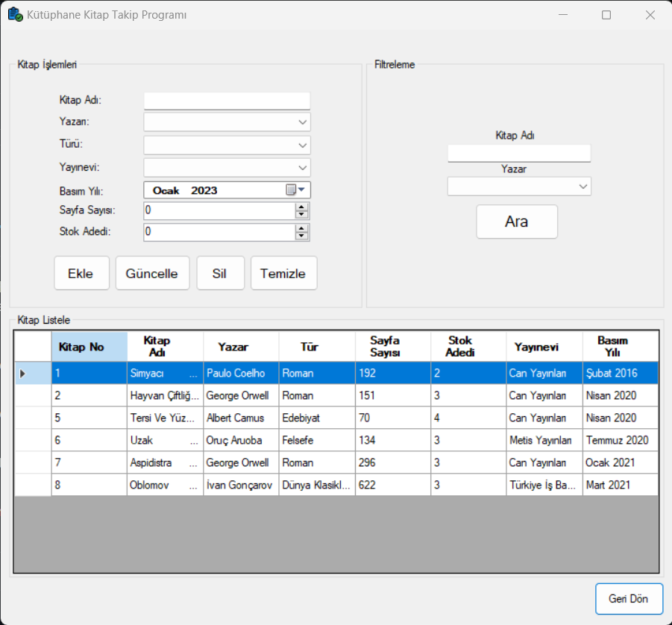The image size is (672, 625).
Task: Sort by Basım Yılı column header
Action: [621, 346]
